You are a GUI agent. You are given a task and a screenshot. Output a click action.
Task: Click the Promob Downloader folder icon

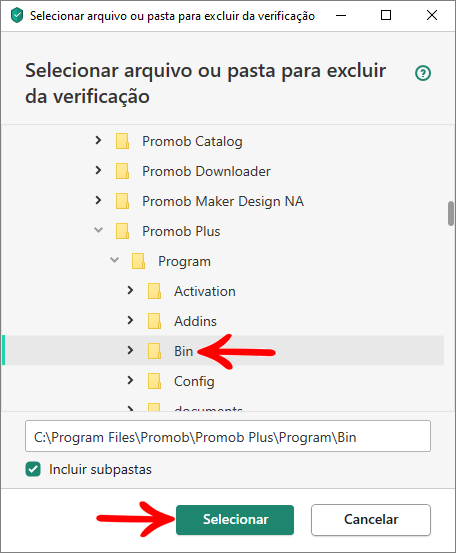pos(122,171)
